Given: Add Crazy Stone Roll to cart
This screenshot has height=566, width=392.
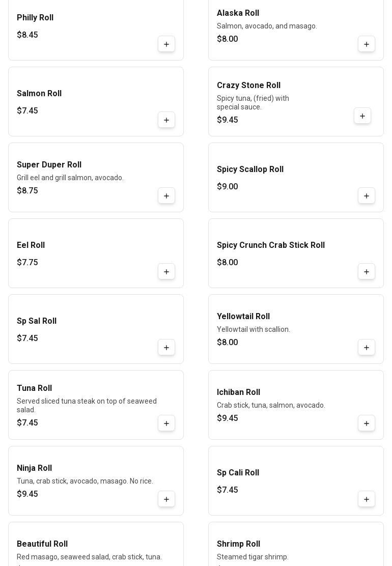Looking at the screenshot, I should click(362, 116).
